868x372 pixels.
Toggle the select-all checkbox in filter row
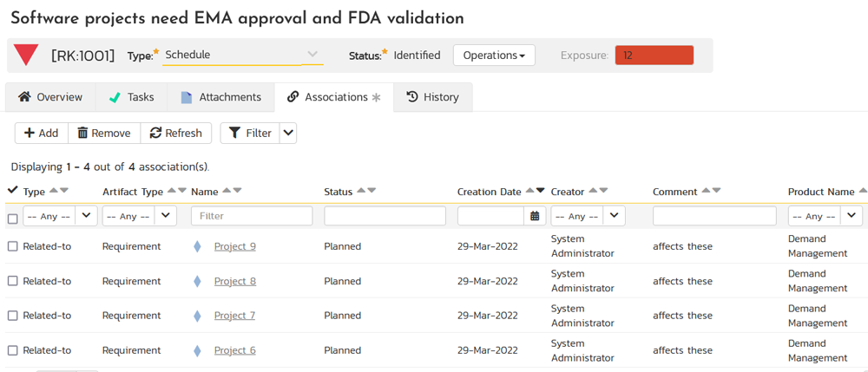tap(12, 218)
